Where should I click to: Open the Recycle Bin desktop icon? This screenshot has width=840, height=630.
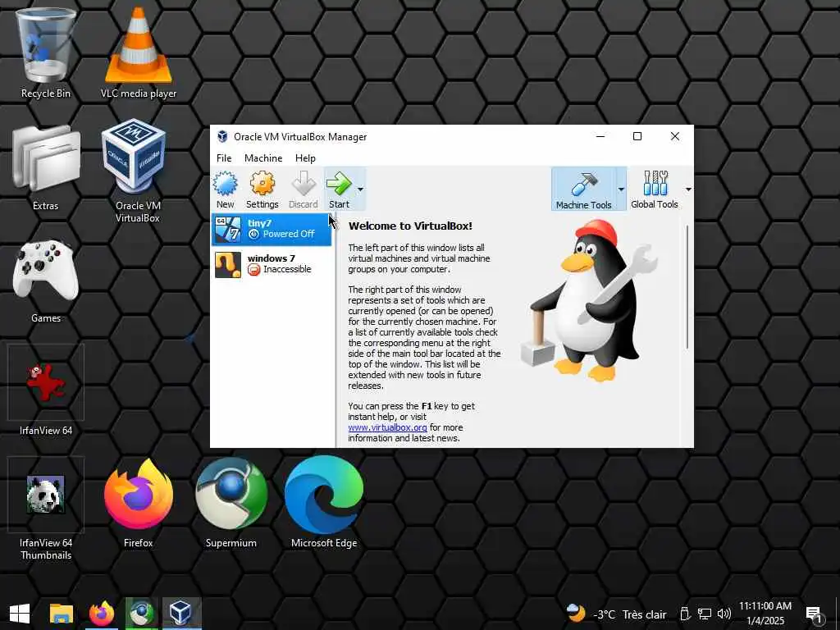(46, 52)
